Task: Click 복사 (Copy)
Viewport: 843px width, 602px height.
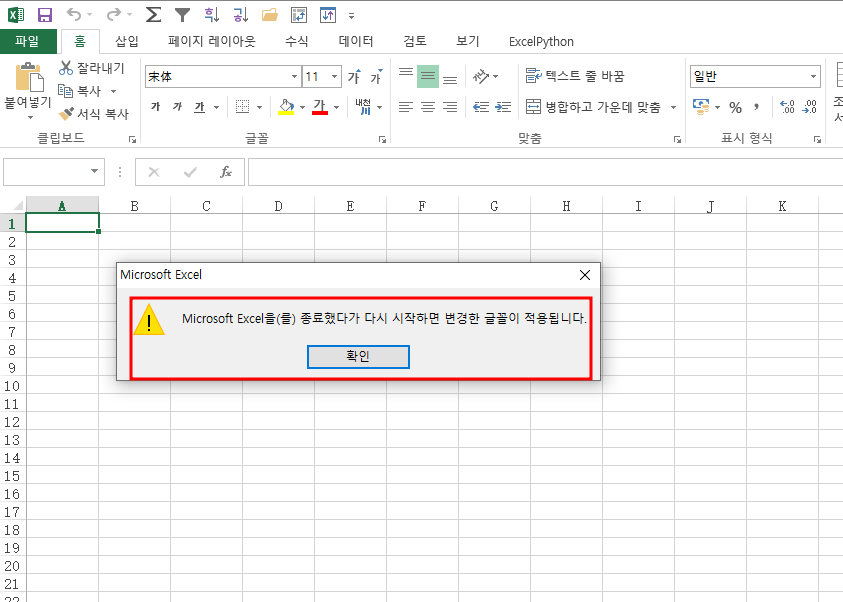Action: pos(81,91)
